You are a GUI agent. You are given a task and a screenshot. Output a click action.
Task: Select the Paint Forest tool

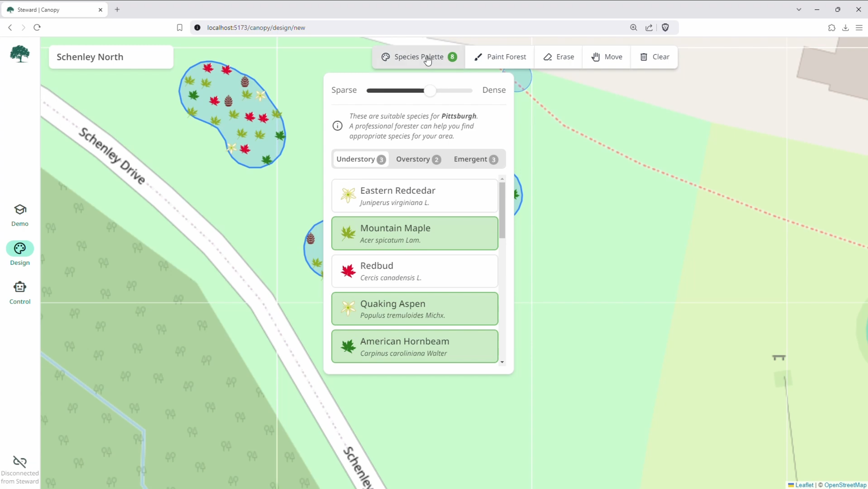500,57
